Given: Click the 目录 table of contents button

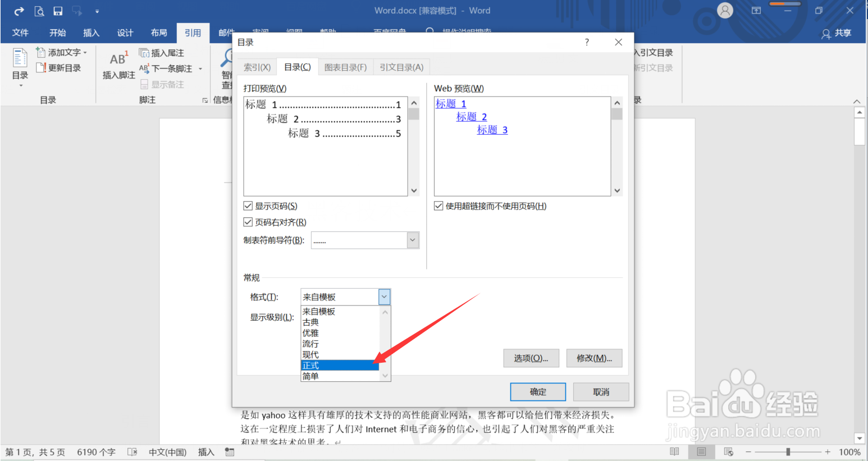Looking at the screenshot, I should pyautogui.click(x=20, y=67).
